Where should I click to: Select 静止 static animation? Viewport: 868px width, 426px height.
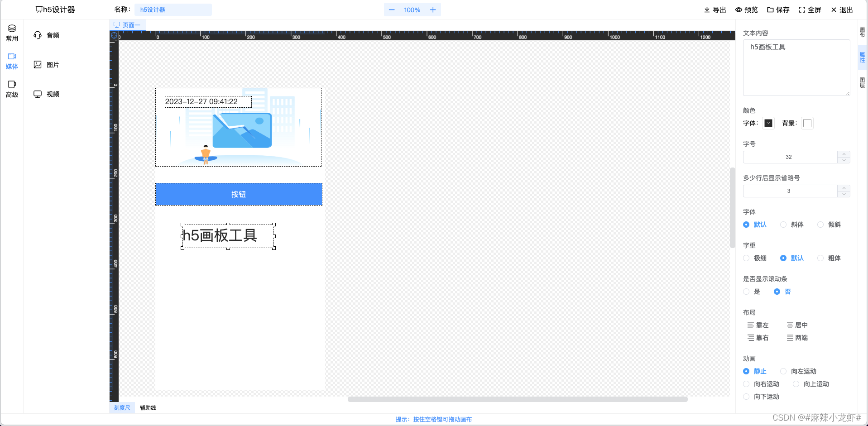[x=755, y=371]
